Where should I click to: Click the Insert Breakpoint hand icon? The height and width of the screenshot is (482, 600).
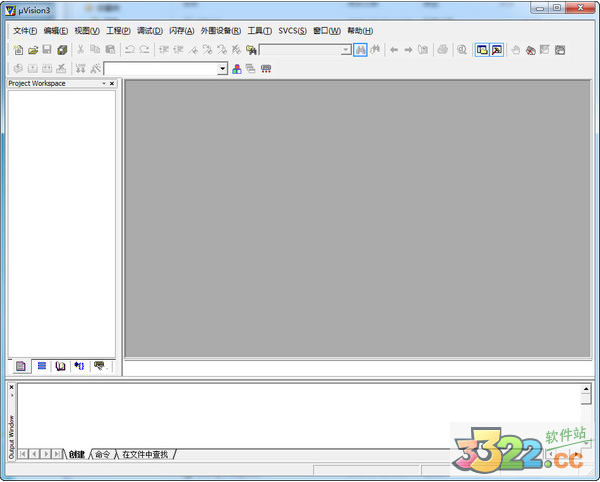click(x=516, y=50)
